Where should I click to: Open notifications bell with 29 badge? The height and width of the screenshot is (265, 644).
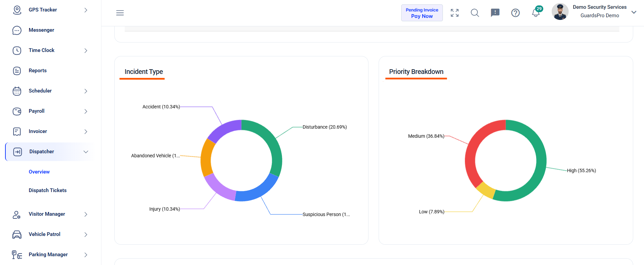[536, 12]
